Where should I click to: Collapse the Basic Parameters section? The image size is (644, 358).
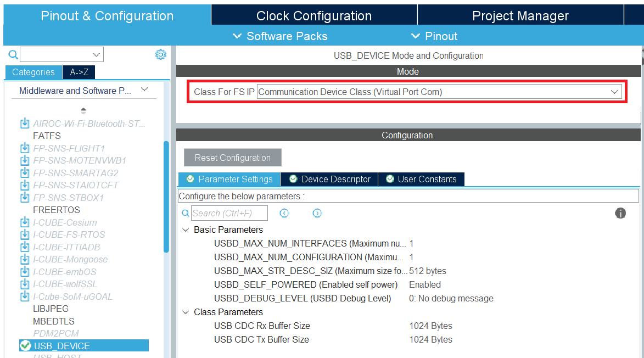click(186, 230)
